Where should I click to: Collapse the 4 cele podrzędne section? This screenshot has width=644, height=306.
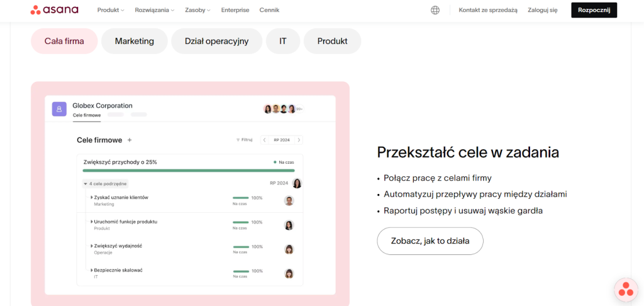click(x=86, y=184)
